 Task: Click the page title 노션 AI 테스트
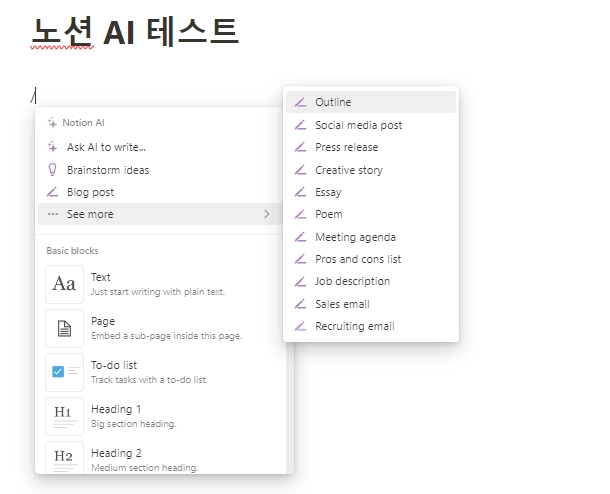pos(135,32)
